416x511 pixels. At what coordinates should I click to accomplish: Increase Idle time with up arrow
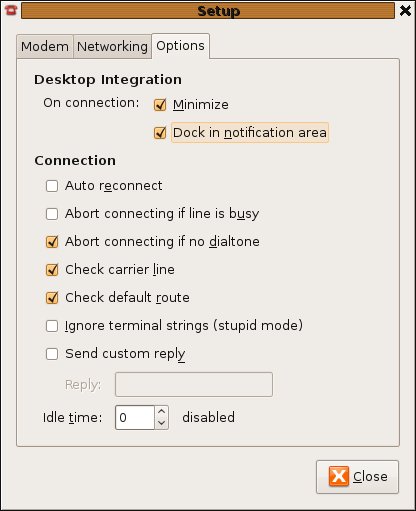(162, 411)
